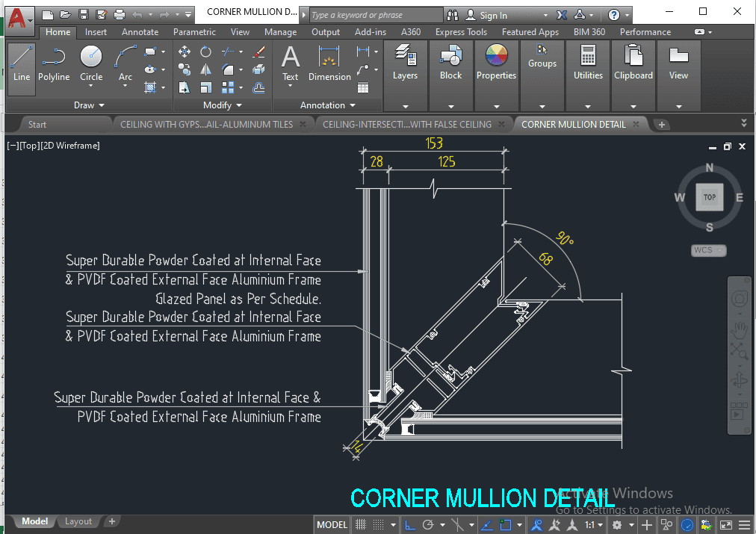Toggle grid display in status bar
The height and width of the screenshot is (534, 756).
(x=360, y=525)
